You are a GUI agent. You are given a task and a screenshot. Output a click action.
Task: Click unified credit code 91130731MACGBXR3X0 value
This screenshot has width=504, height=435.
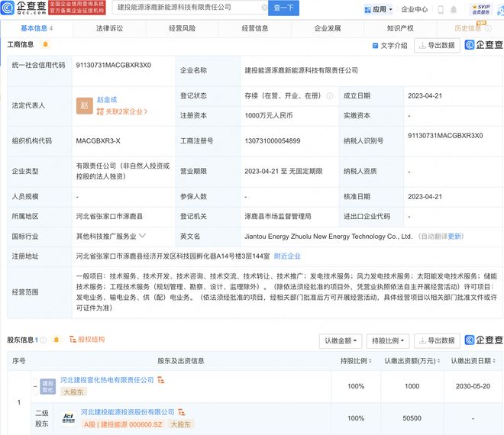114,65
